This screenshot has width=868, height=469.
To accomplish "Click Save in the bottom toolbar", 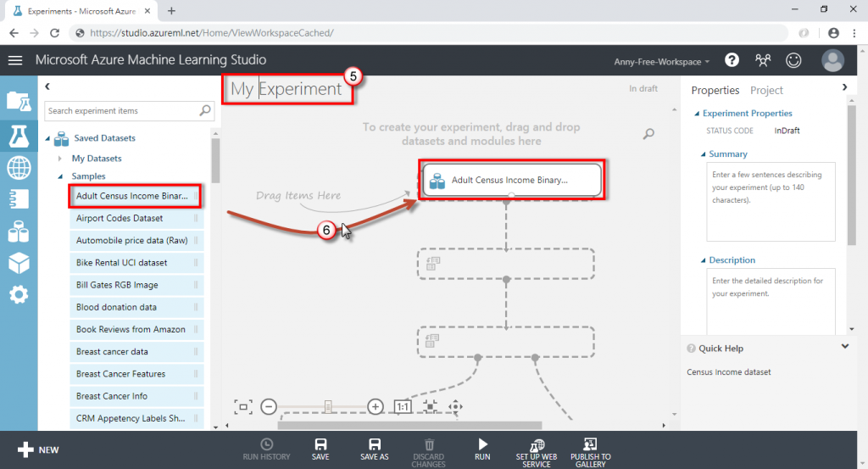I will tap(320, 449).
